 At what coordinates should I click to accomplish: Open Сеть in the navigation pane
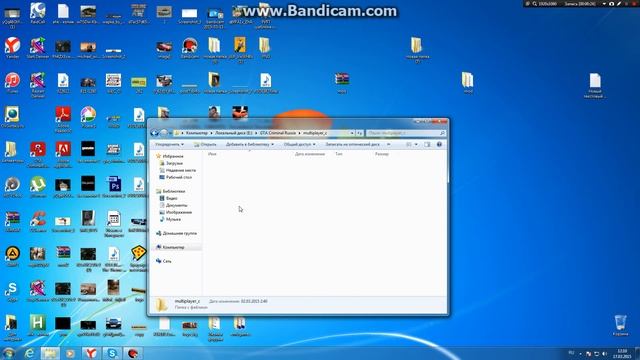(x=164, y=261)
